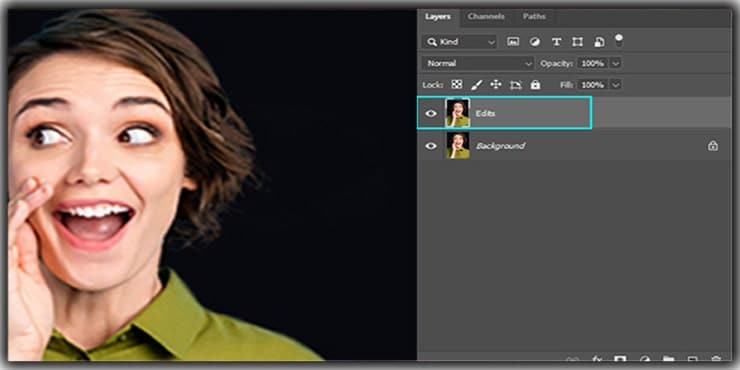This screenshot has width=740, height=370.
Task: Switch to the Paths tab
Action: (x=534, y=17)
